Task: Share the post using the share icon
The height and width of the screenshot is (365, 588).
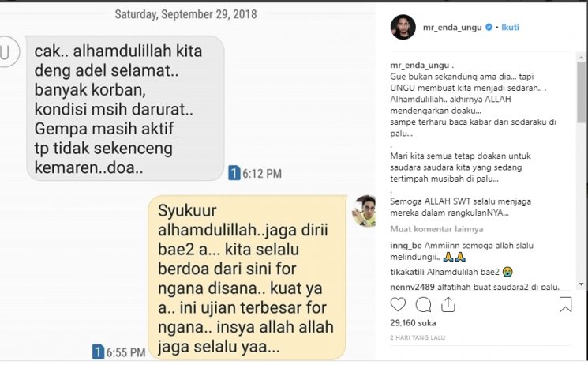Action: click(448, 304)
